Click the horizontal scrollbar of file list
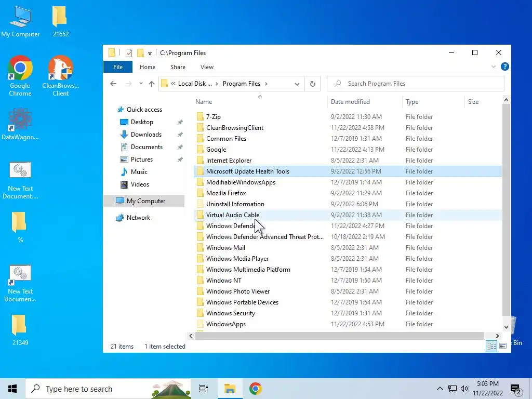Viewport: 532px width, 399px height. pos(339,336)
